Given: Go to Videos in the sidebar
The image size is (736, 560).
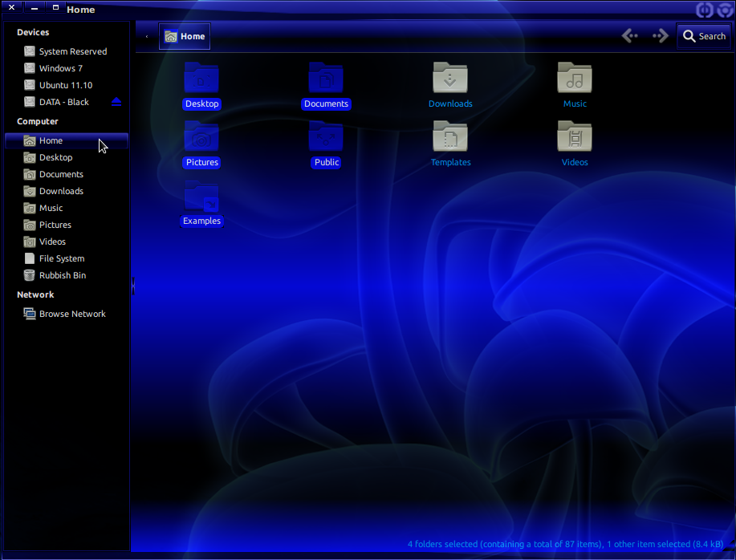Looking at the screenshot, I should 66,241.
